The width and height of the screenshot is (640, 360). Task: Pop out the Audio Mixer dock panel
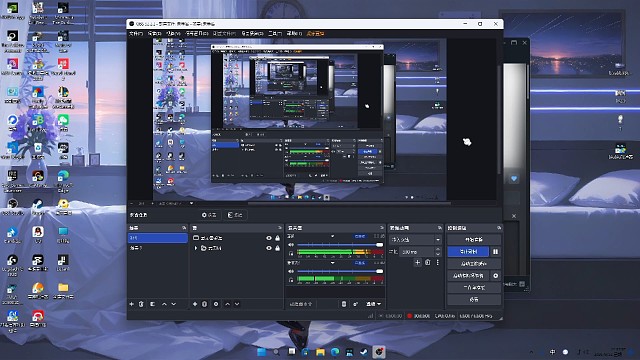click(382, 228)
